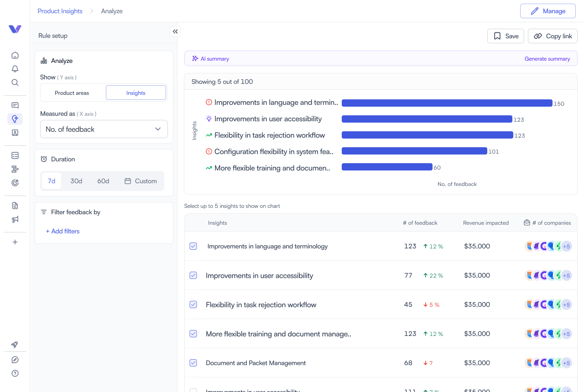Click the "# of feedback" column header

(x=420, y=223)
